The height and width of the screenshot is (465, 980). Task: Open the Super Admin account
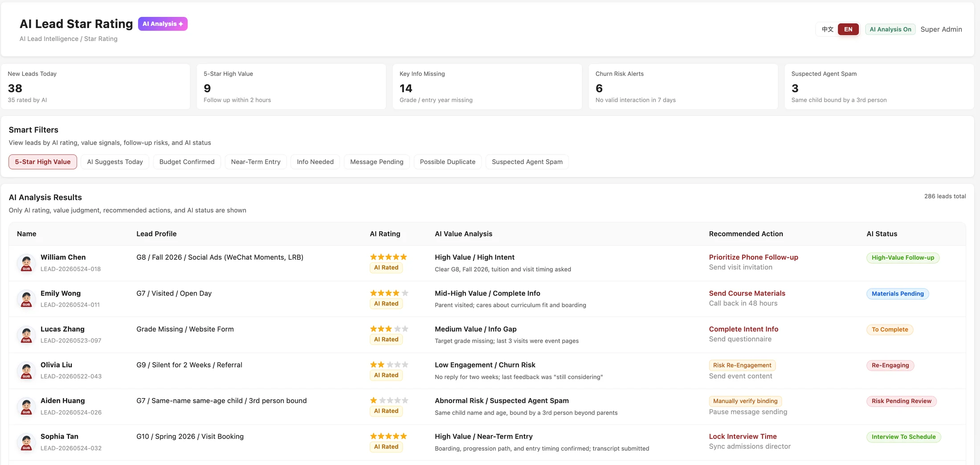[x=941, y=29]
